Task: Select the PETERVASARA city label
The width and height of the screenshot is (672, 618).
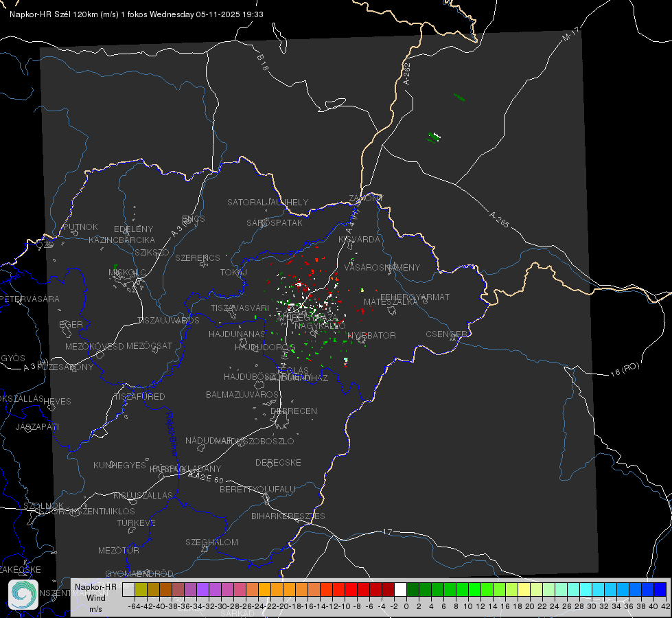Action: tap(30, 299)
